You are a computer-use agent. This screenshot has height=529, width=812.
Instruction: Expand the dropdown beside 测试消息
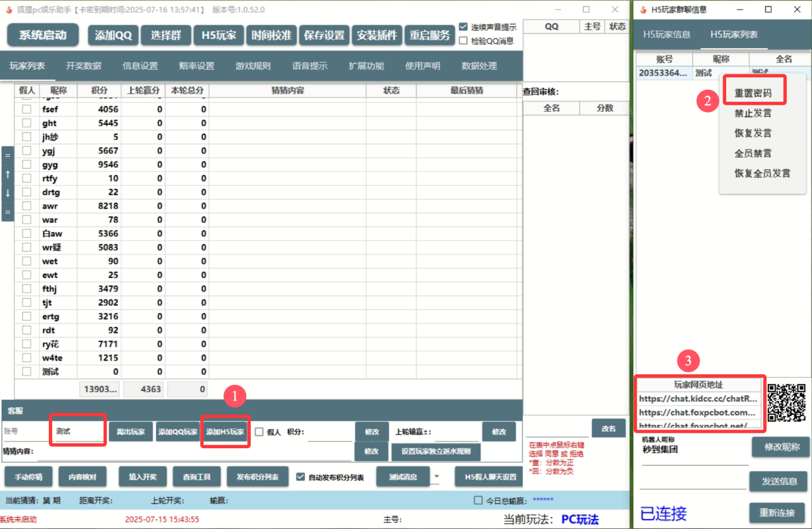tap(436, 477)
